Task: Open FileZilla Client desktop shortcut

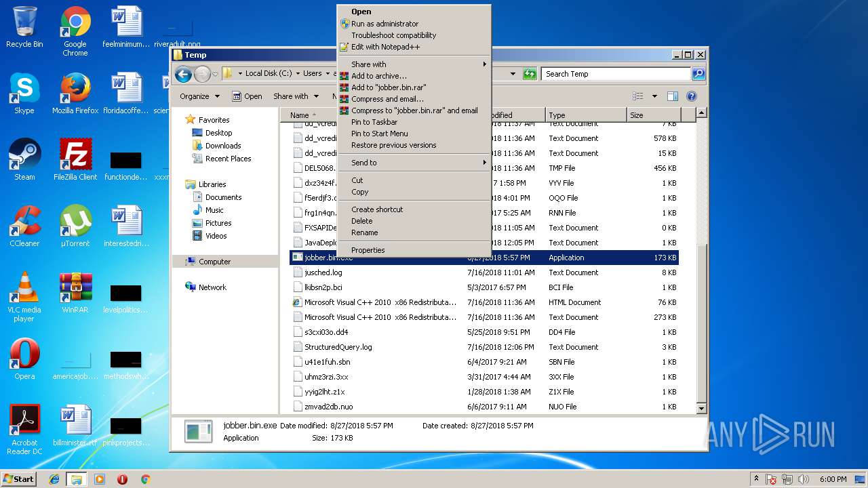Action: 75,160
